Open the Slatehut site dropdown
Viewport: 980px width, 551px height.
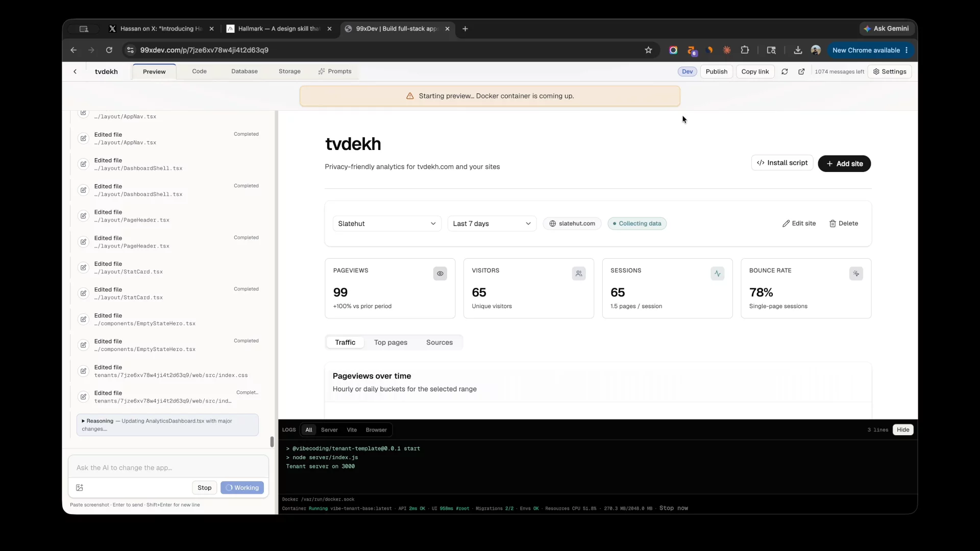point(387,223)
